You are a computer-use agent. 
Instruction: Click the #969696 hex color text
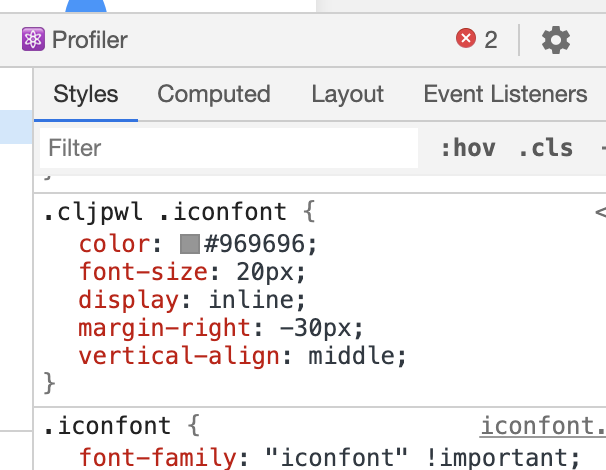(x=259, y=244)
